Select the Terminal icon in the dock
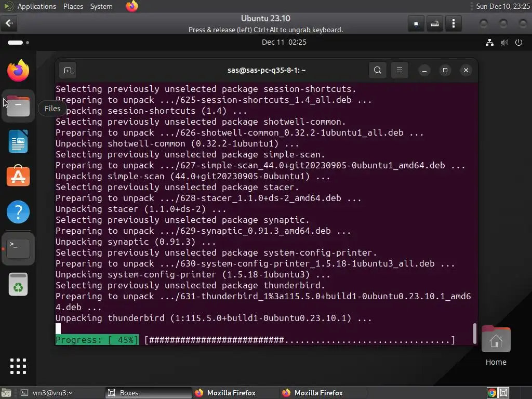This screenshot has height=399, width=532. [x=18, y=248]
